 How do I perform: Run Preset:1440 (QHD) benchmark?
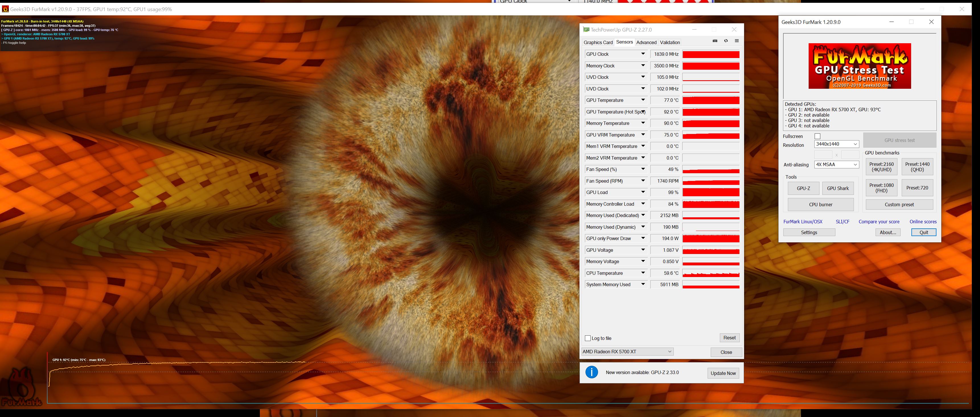917,167
